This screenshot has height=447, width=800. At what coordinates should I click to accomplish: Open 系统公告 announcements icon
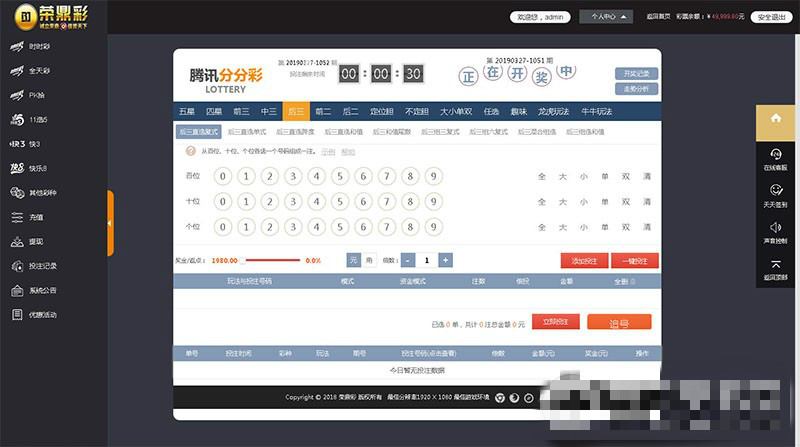17,290
